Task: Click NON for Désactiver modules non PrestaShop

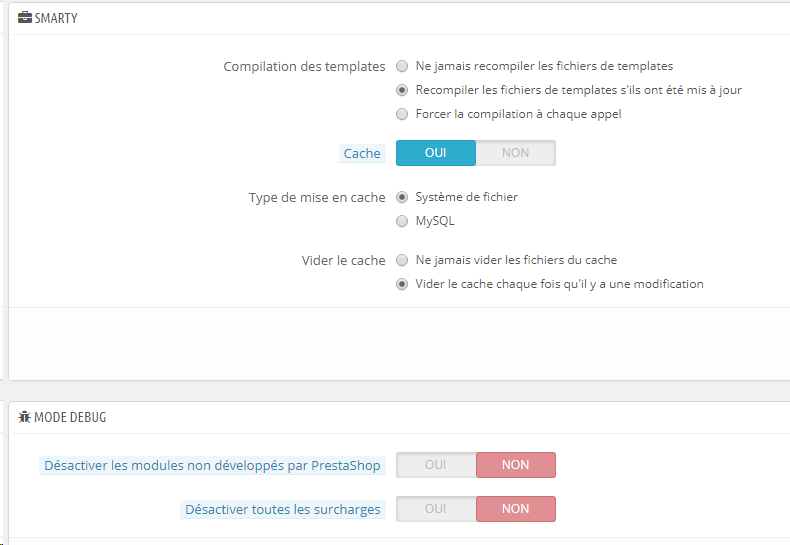Action: [515, 465]
